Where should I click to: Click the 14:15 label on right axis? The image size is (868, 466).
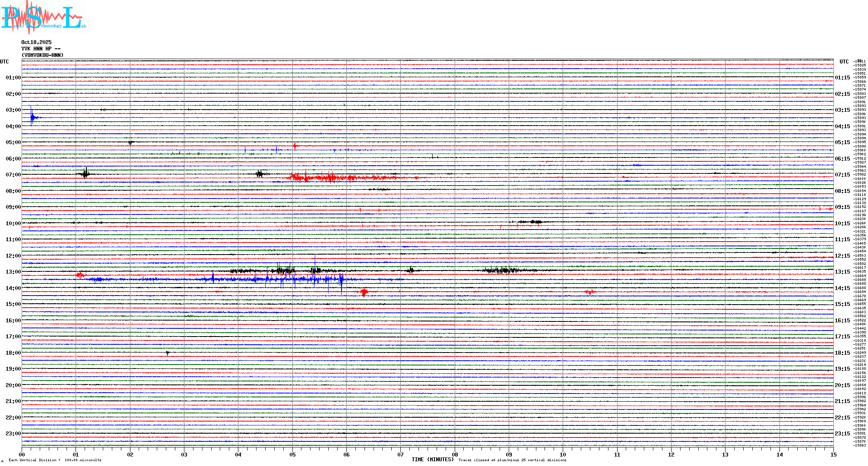pos(842,288)
